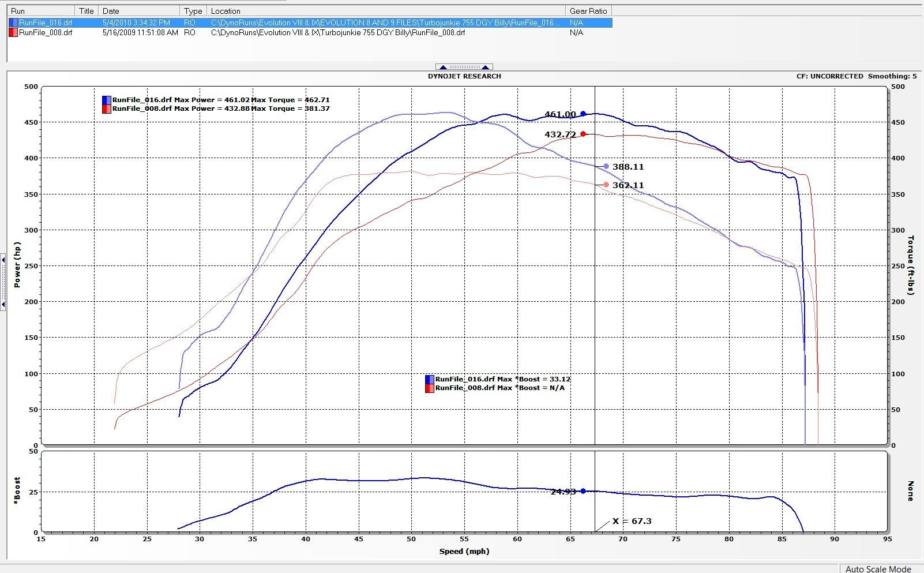Screen dimensions: 924x573
Task: Click light blue torque marker at 388.11
Action: coord(606,167)
